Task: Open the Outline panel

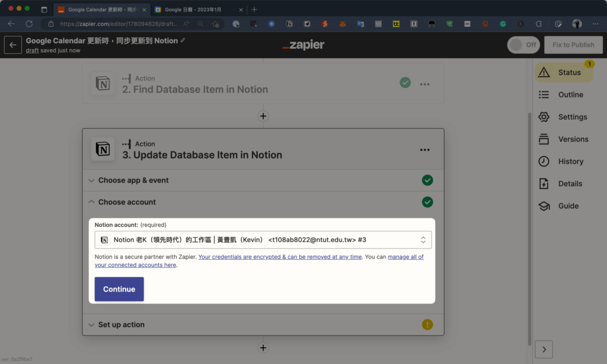Action: pos(564,94)
